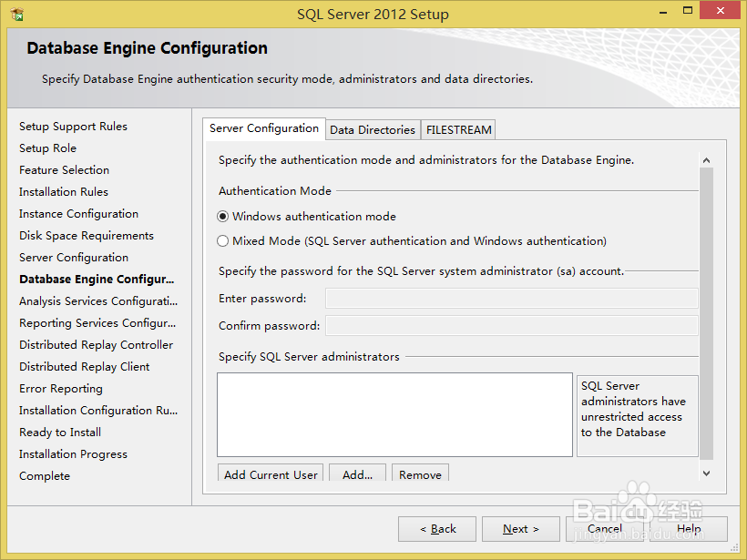Click Remove to delete selected administrator
Image resolution: width=747 pixels, height=560 pixels.
pyautogui.click(x=420, y=474)
